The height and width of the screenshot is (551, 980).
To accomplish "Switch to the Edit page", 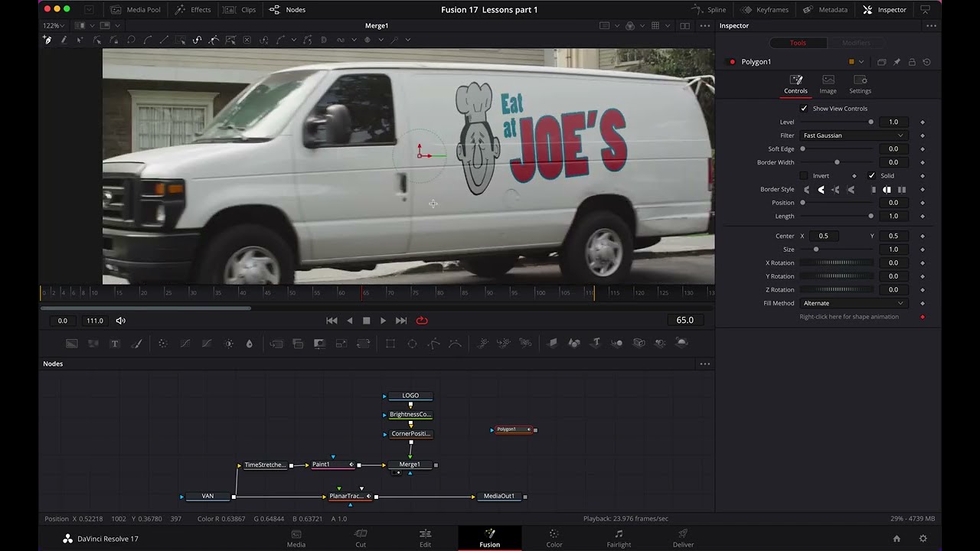I will [x=425, y=538].
